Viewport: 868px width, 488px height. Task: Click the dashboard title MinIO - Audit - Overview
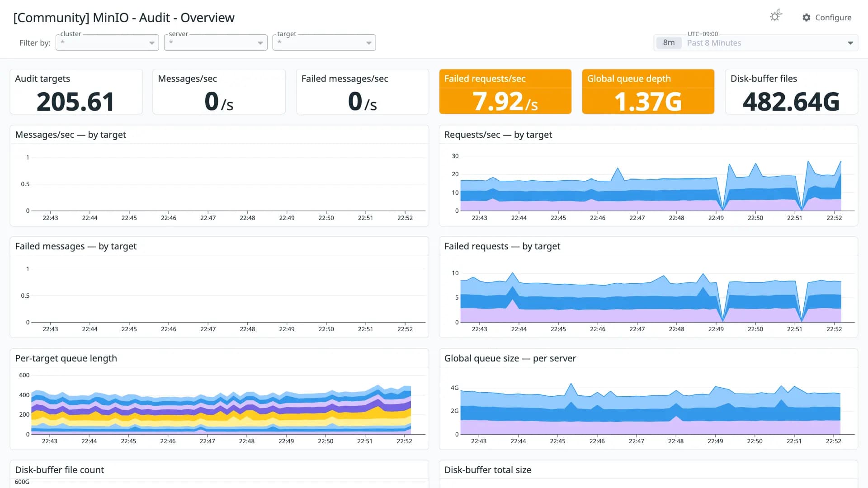pos(124,18)
